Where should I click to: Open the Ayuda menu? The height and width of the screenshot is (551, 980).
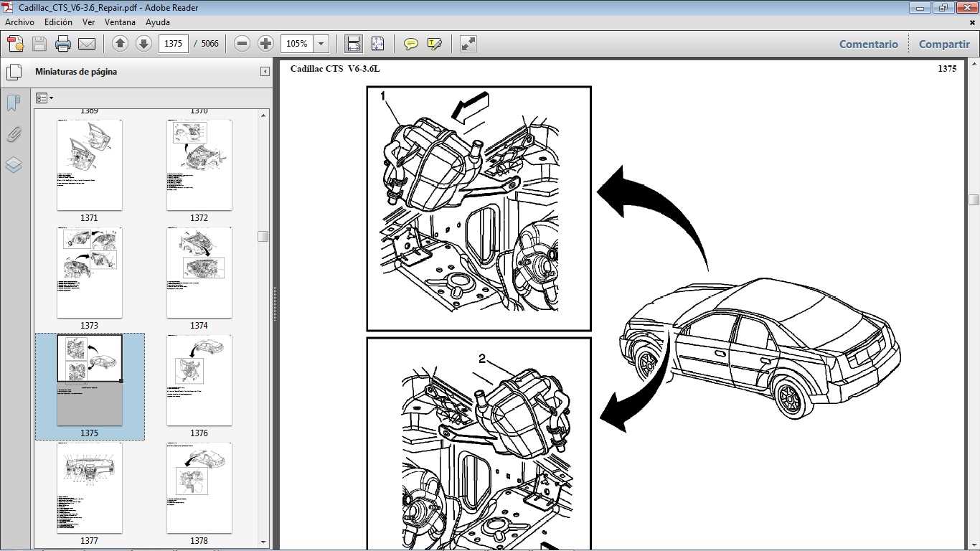click(158, 22)
